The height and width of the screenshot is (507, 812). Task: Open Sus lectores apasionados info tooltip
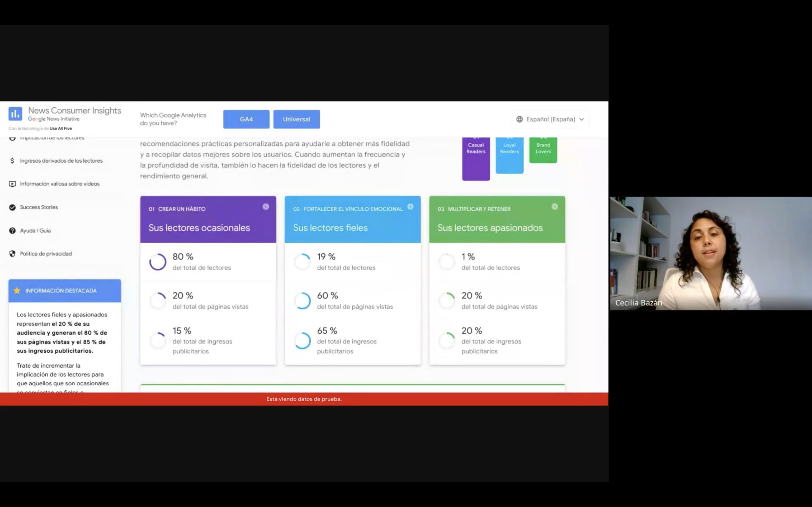coord(555,207)
